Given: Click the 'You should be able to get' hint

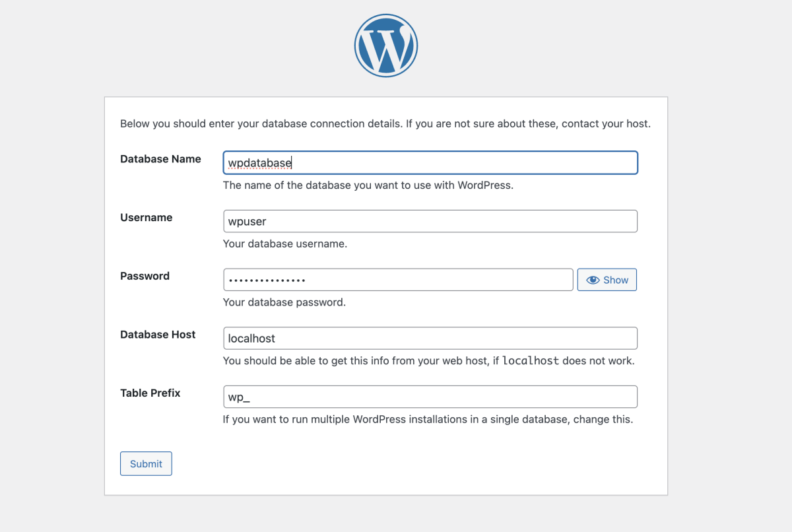Looking at the screenshot, I should tap(362, 361).
